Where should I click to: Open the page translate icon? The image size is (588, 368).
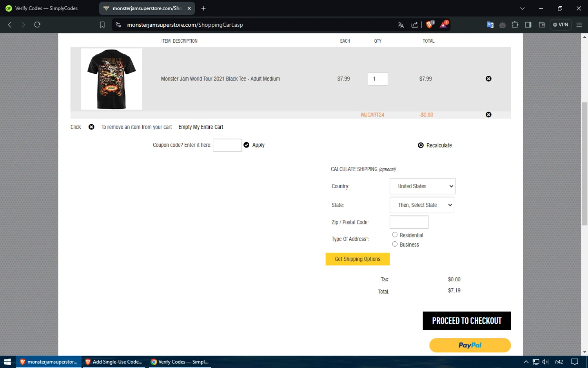coord(401,25)
